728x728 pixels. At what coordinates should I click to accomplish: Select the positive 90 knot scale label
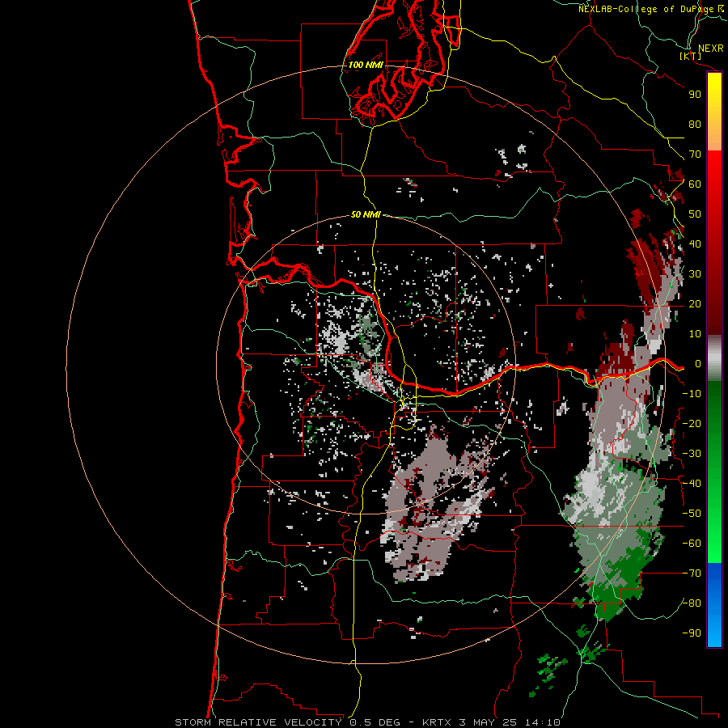coord(695,95)
